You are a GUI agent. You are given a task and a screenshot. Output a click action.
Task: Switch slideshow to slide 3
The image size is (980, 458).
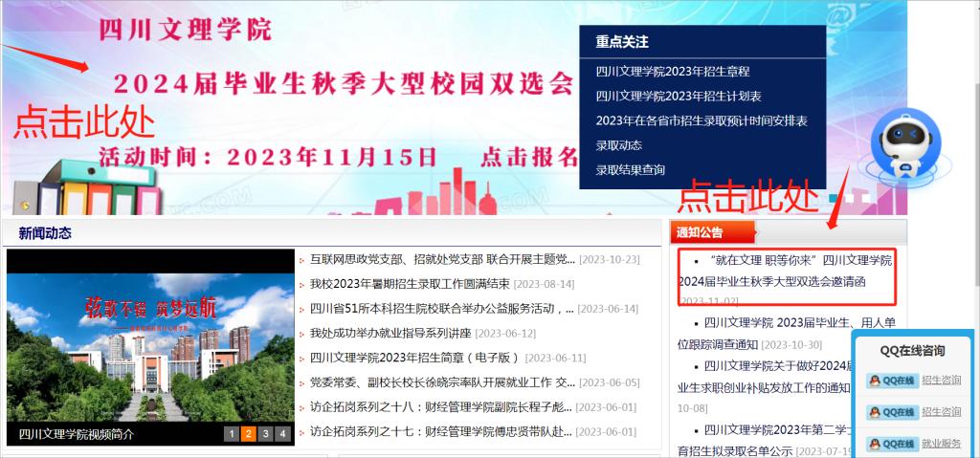click(266, 434)
